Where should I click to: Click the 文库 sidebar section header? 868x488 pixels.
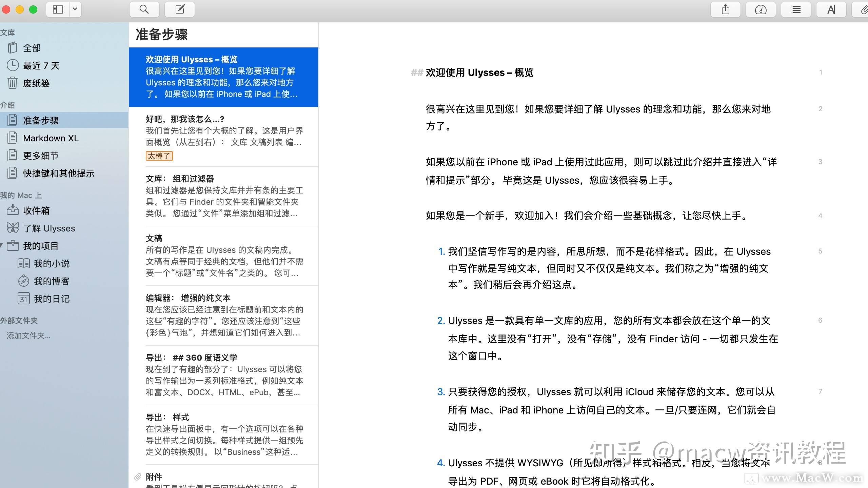pos(7,33)
